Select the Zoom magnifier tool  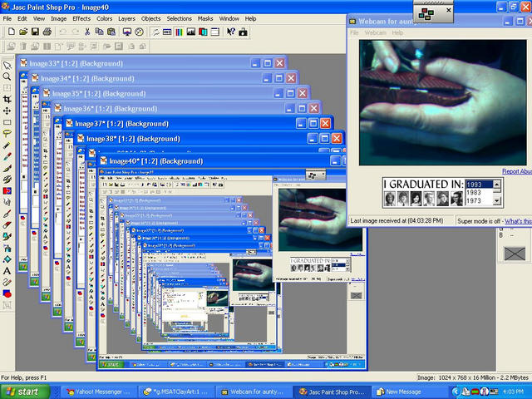pyautogui.click(x=7, y=76)
